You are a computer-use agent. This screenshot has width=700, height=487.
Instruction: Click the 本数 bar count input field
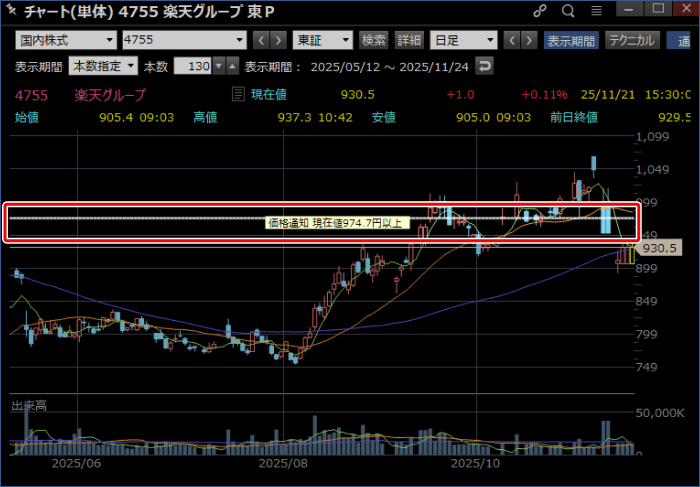point(192,66)
